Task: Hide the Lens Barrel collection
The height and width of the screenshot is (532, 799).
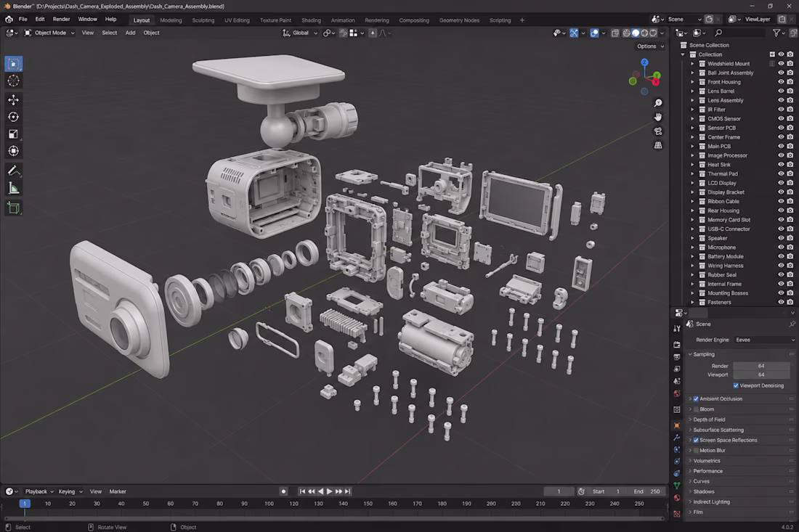Action: click(781, 91)
